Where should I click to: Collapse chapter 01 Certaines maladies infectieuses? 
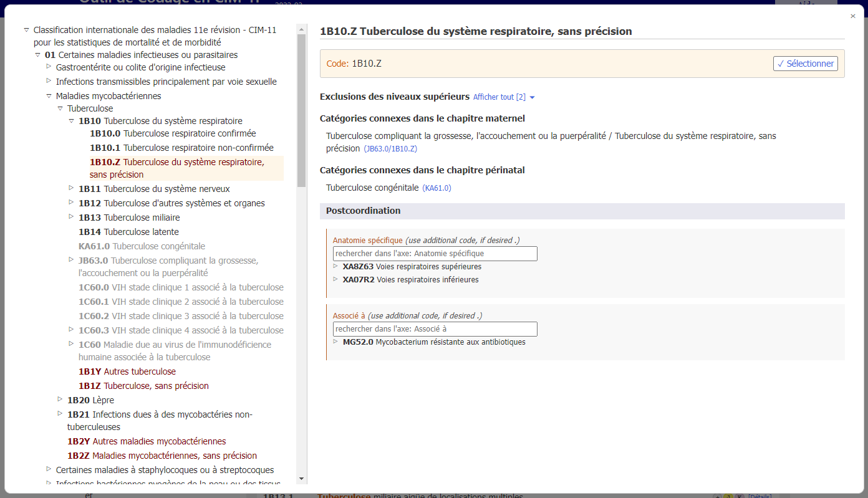click(x=37, y=55)
